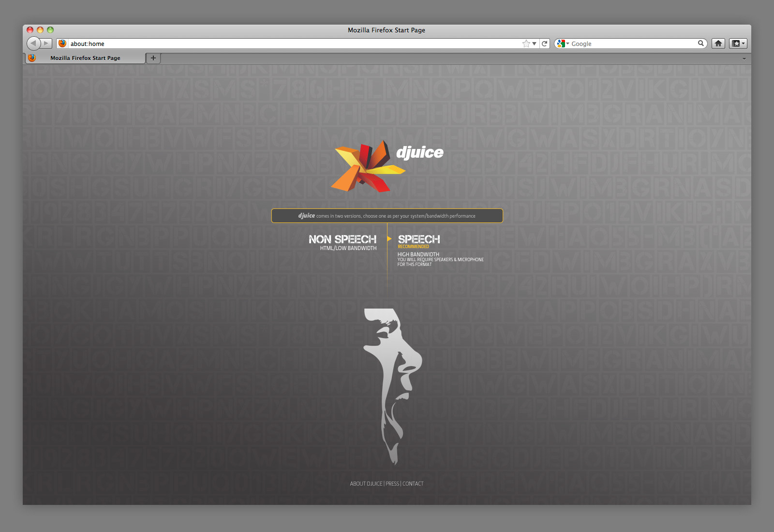Viewport: 774px width, 532px height.
Task: Click the HIGH BANDWIDTH label
Action: [418, 254]
